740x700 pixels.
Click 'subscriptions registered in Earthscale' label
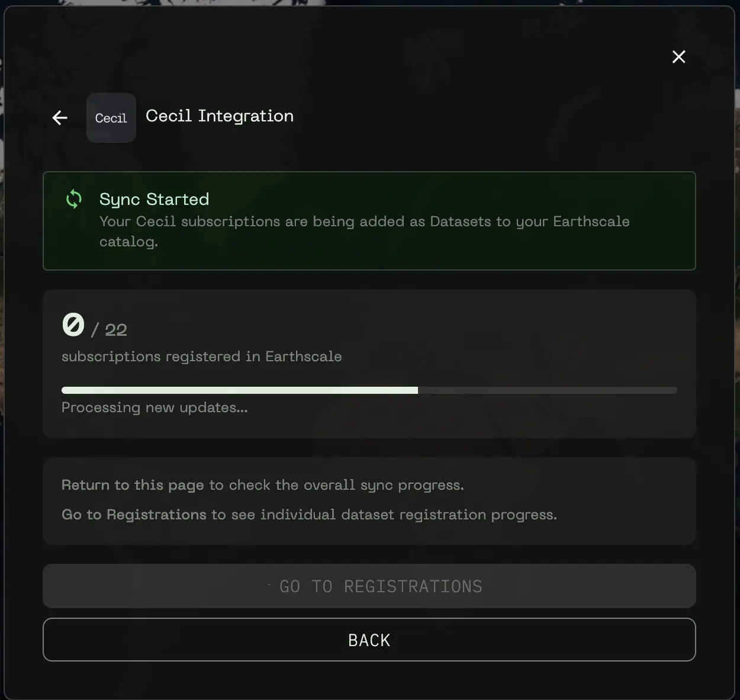[202, 357]
